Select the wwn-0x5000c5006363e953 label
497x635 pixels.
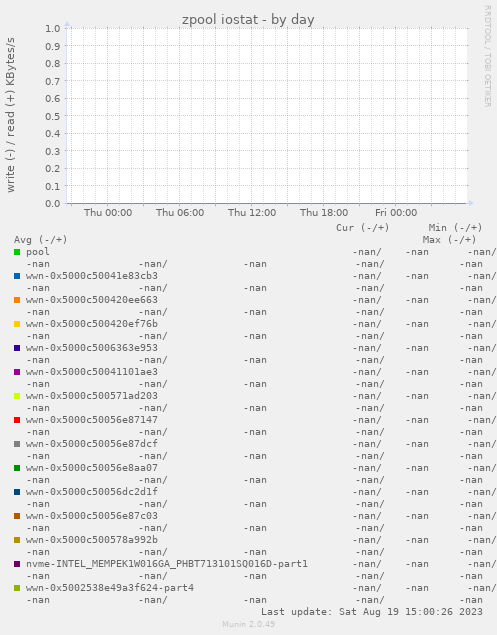tap(92, 348)
